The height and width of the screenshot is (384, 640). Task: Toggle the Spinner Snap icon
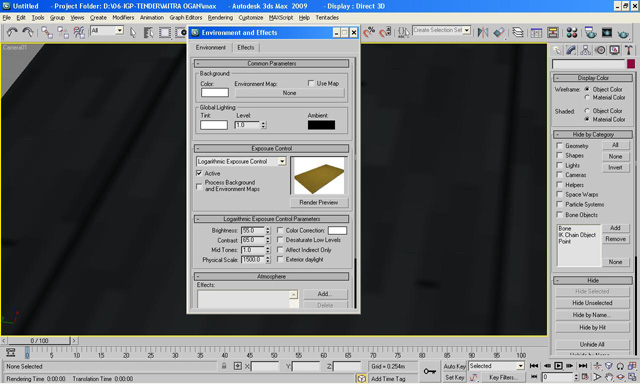click(385, 32)
